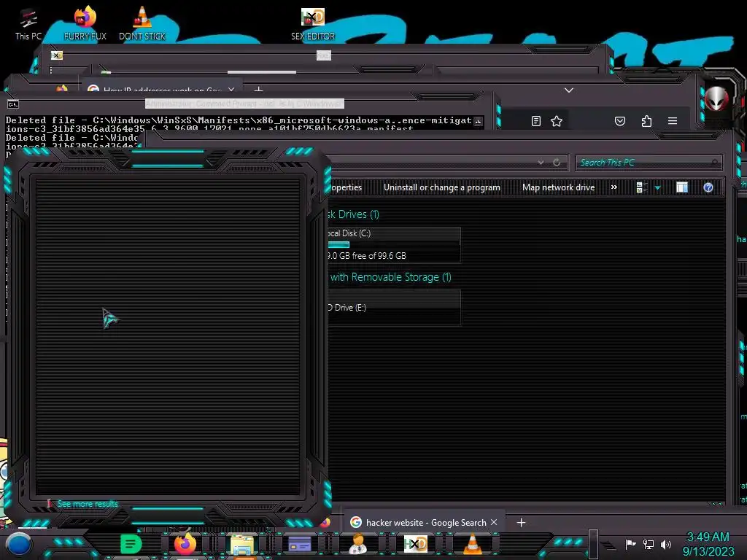Open a new tab beside hacker website tab

coord(521,522)
